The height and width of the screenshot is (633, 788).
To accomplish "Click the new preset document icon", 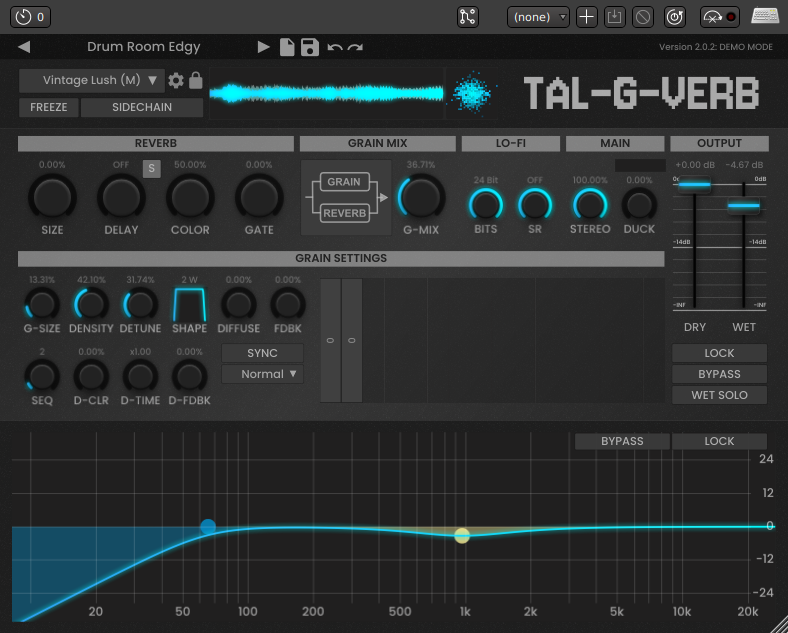I will [x=287, y=47].
